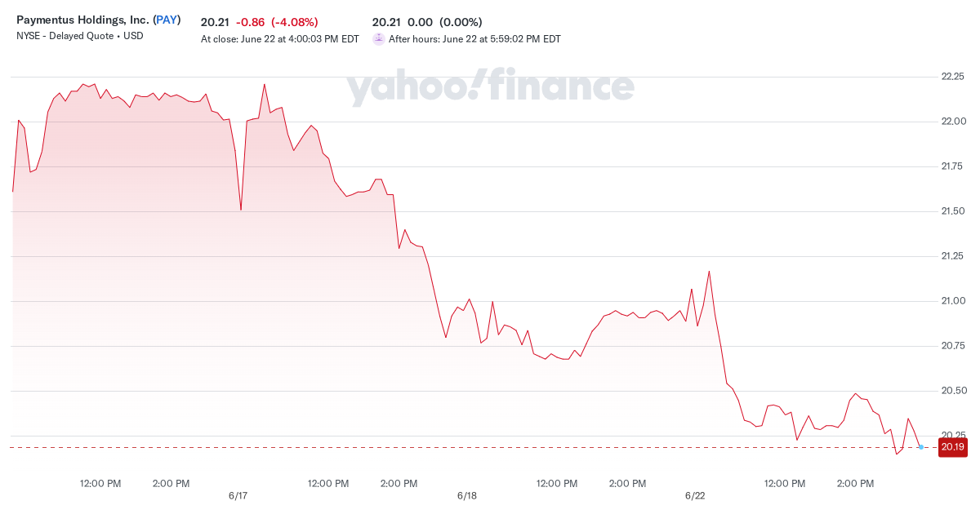Viewport: 980px width, 514px height.
Task: Select the 6/18 date marker on axis
Action: 467,496
